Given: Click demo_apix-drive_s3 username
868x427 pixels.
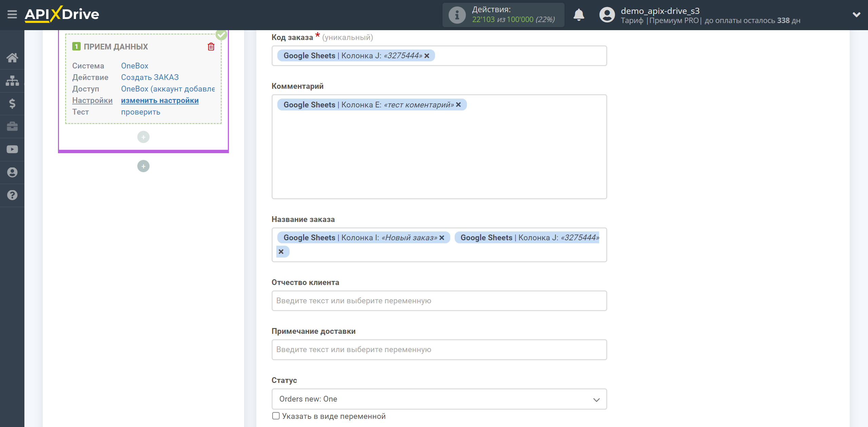Looking at the screenshot, I should pos(660,11).
